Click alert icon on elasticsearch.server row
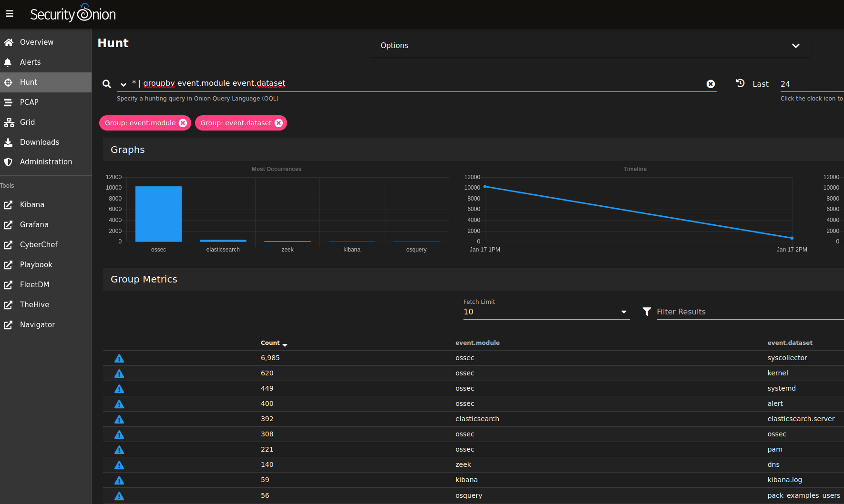The width and height of the screenshot is (844, 504). coord(119,419)
